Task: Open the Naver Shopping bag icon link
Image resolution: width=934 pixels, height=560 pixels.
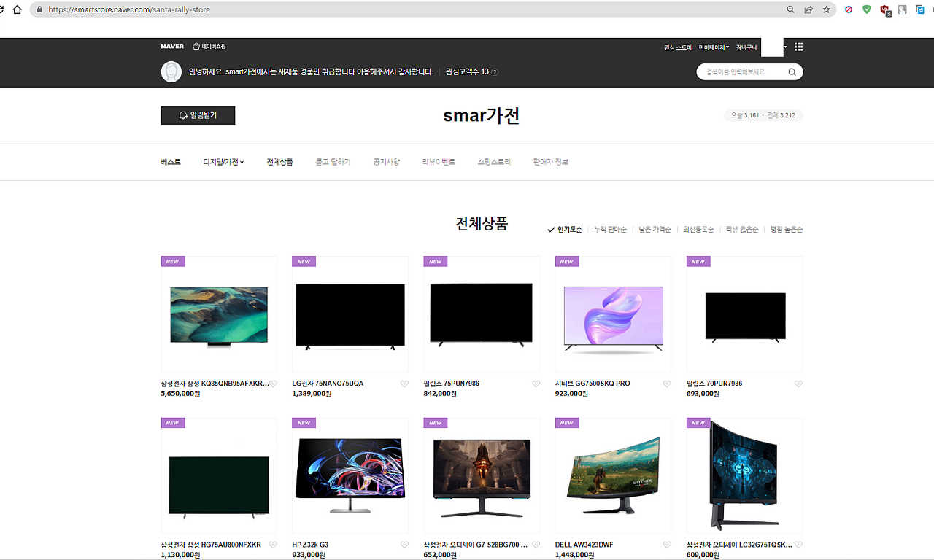Action: coord(209,47)
